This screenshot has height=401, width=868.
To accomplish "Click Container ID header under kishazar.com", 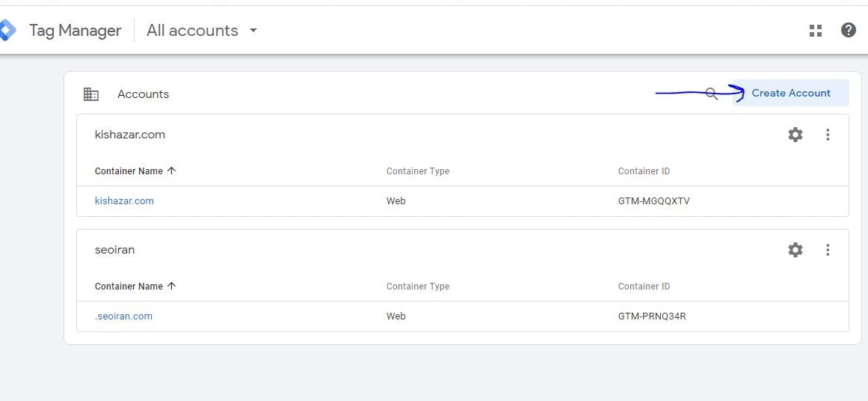I will point(644,171).
